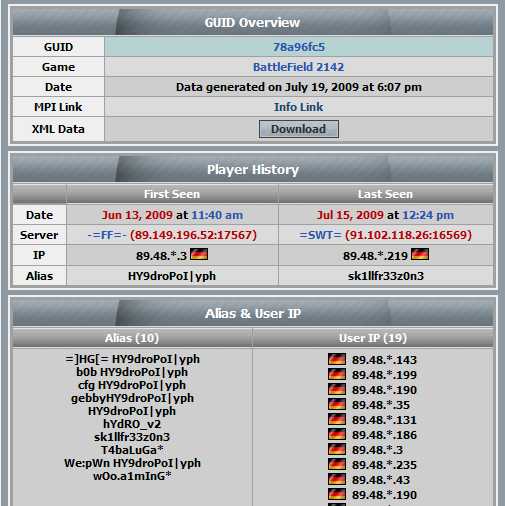The width and height of the screenshot is (505, 506).
Task: Click flag icon next to 89.48.*.235
Action: click(337, 464)
